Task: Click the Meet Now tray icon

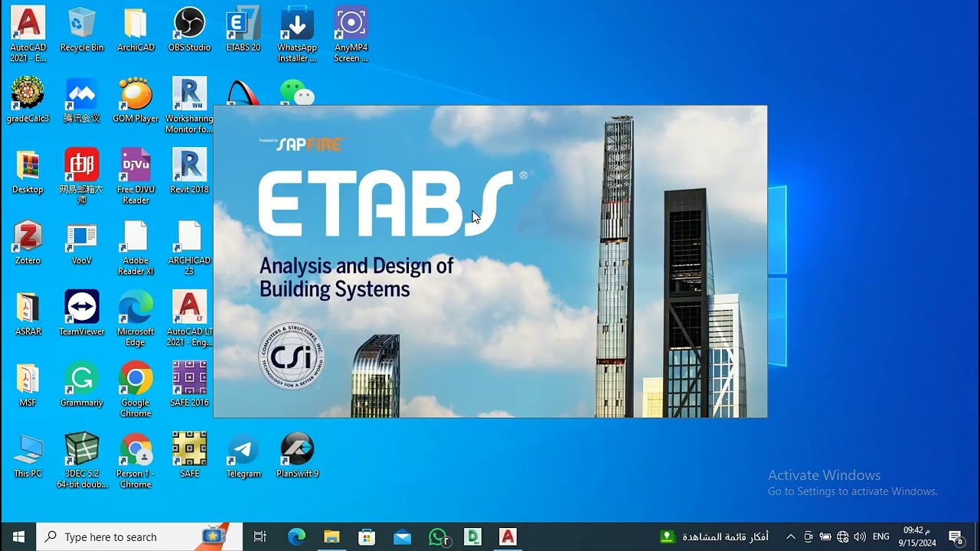Action: 808,537
